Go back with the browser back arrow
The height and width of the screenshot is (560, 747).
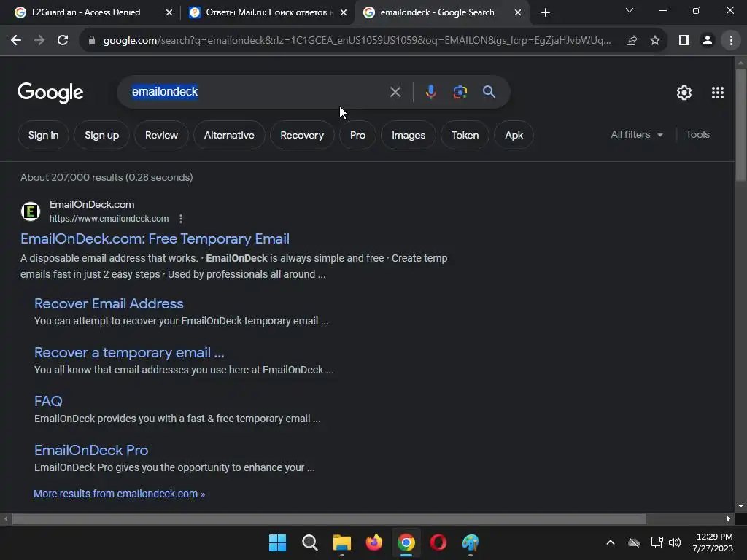click(x=16, y=41)
